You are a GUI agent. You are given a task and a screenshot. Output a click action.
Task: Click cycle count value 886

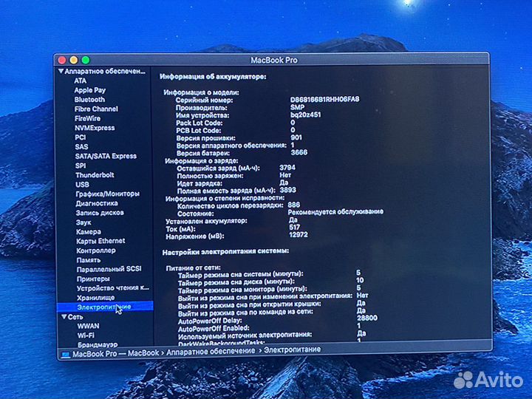coord(294,205)
